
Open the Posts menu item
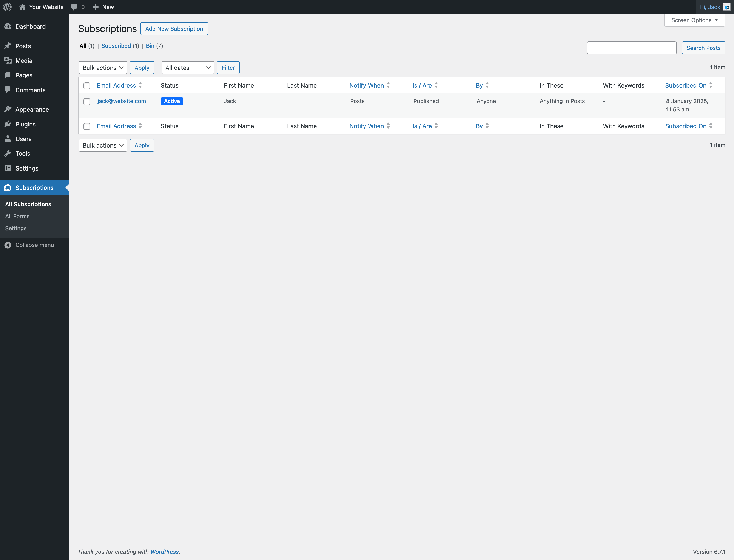coord(34,46)
